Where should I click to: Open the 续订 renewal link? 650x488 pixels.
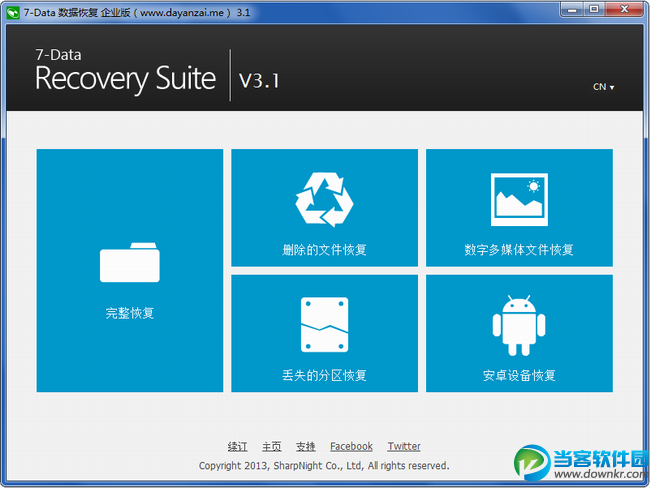point(238,447)
